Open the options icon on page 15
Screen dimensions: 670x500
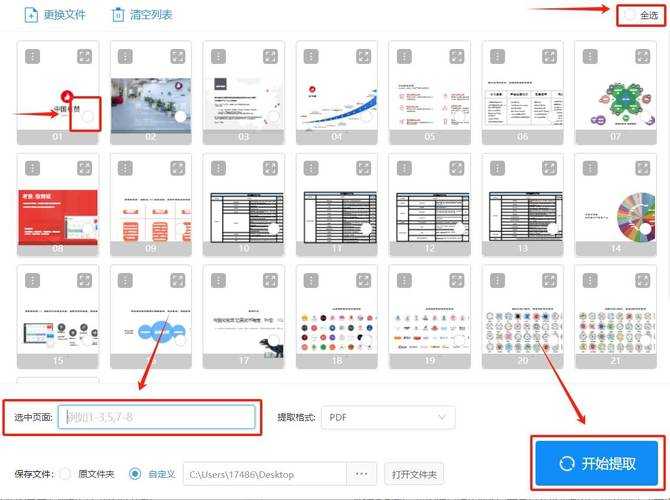click(32, 280)
